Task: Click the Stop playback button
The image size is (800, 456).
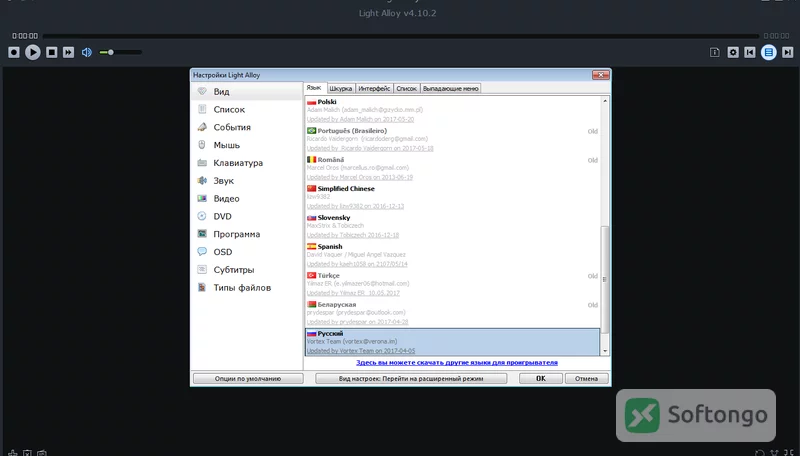Action: 52,52
